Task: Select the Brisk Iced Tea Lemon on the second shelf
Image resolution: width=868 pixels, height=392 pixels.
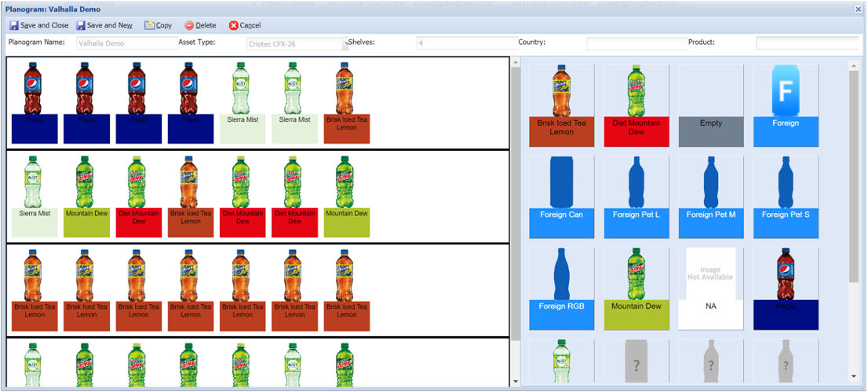Action: tap(191, 196)
